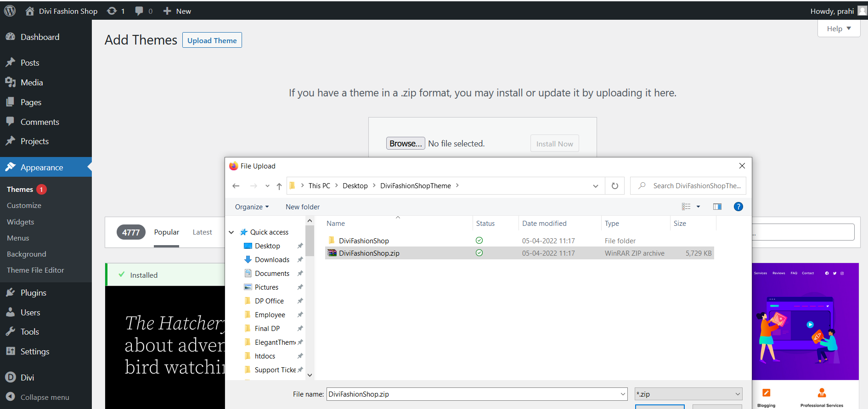Open the Theme File Editor link
Viewport: 868px width, 409px height.
(35, 270)
